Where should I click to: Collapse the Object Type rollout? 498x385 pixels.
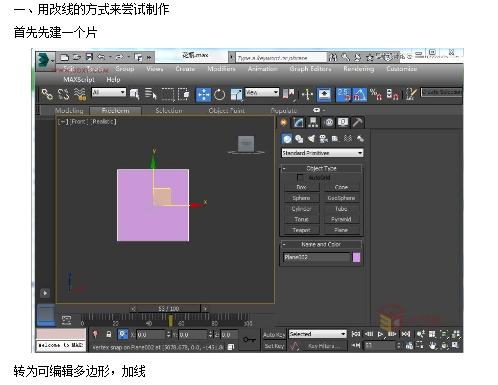pos(321,168)
